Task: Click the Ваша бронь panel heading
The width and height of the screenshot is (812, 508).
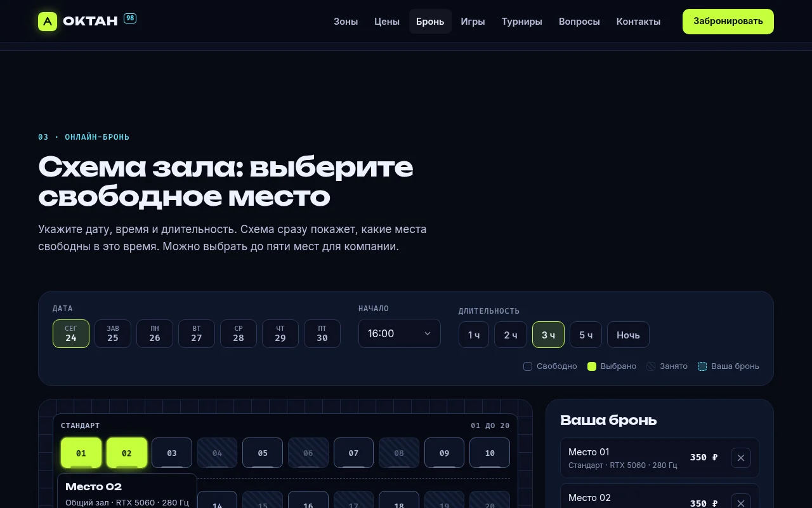Action: click(608, 420)
